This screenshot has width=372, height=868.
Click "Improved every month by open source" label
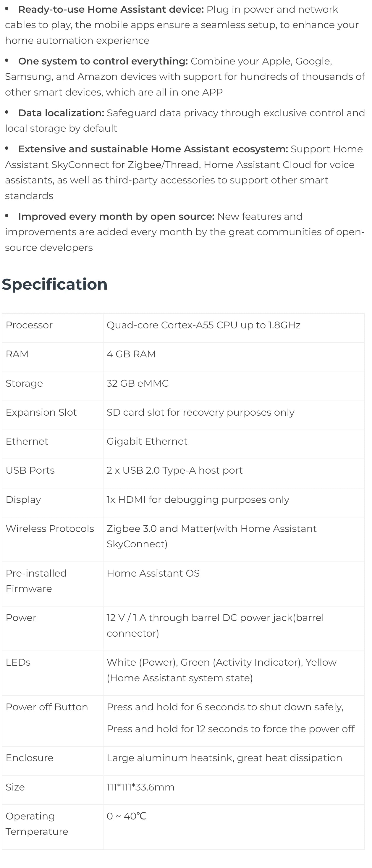tap(116, 216)
